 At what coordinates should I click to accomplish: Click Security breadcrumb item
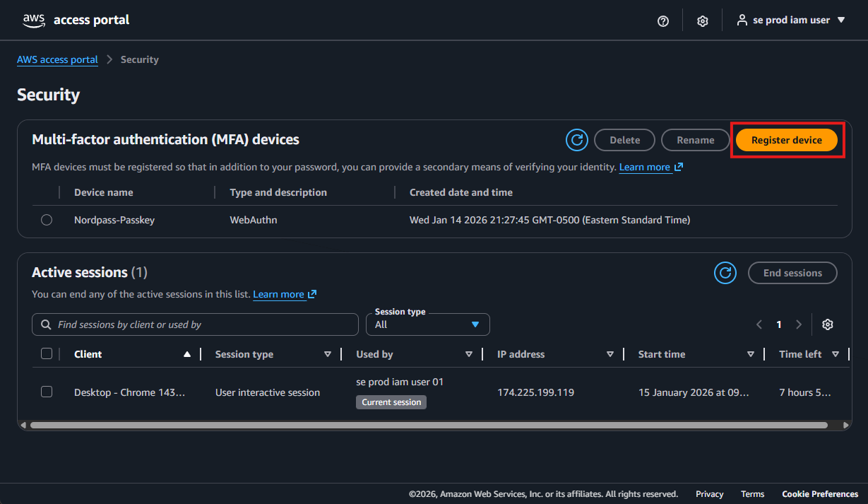pyautogui.click(x=140, y=59)
